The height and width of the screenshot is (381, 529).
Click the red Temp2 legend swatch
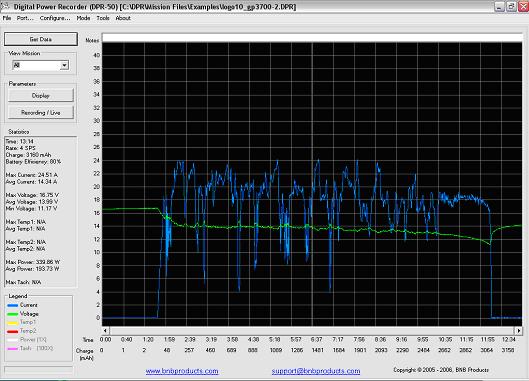12,332
